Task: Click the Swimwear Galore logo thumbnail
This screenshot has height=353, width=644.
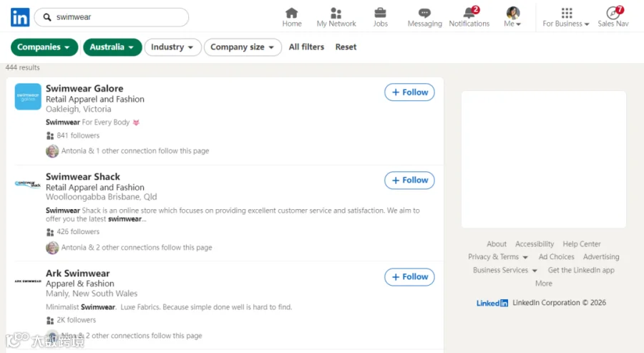Action: click(x=28, y=97)
